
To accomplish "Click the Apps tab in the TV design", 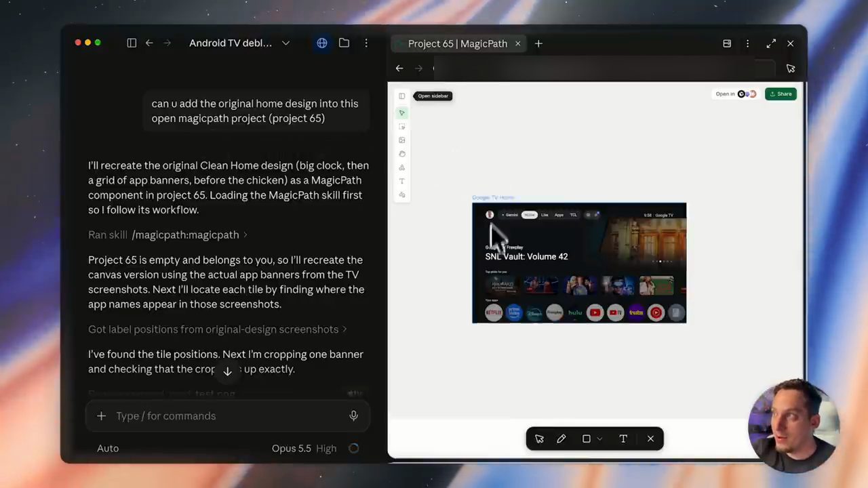I will pos(559,215).
